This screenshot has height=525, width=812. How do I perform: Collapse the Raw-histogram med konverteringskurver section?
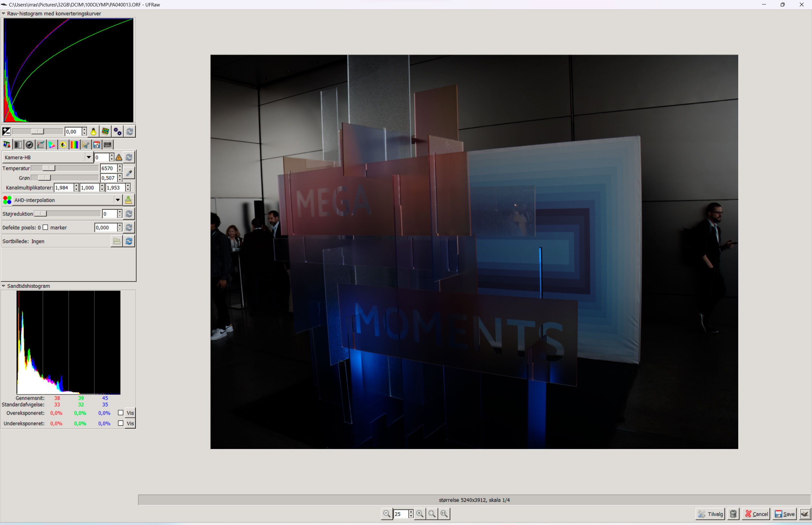pyautogui.click(x=4, y=14)
